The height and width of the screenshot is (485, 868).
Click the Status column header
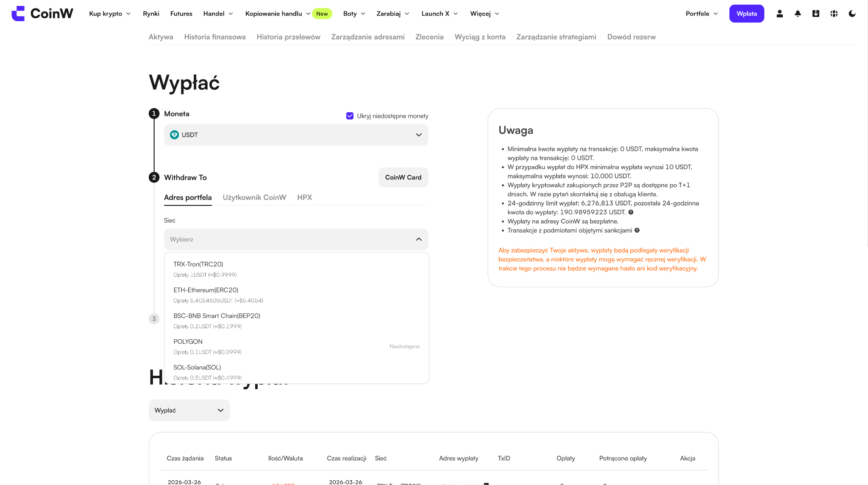tap(223, 458)
